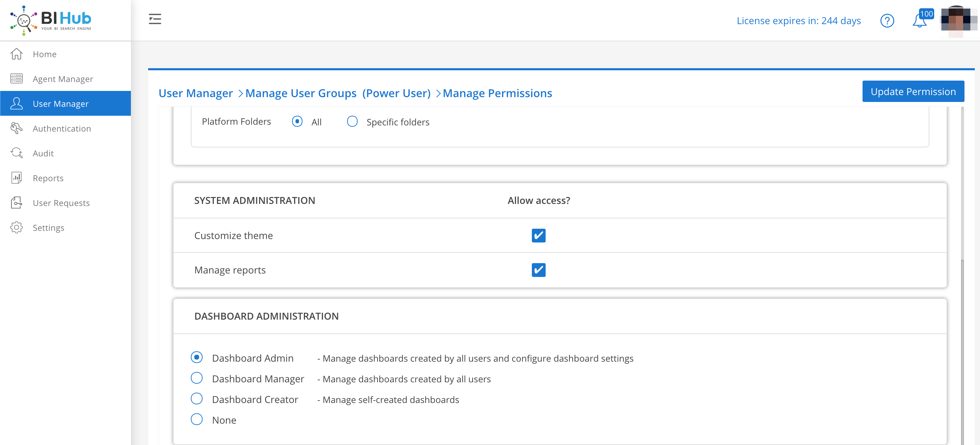Navigate to Audit section
Screen dimensions: 980x445
[43, 153]
